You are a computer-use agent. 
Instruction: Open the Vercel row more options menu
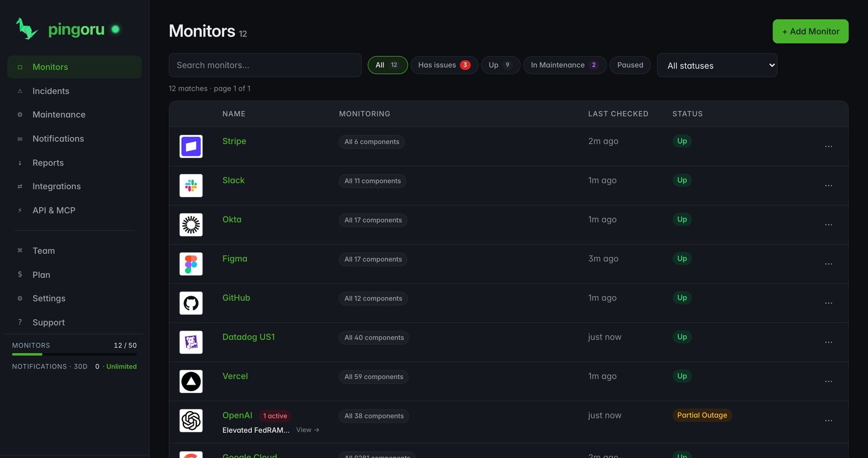828,381
